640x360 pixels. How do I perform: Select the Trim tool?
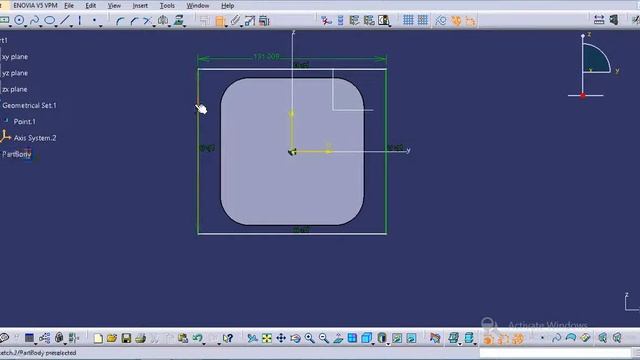click(x=147, y=21)
